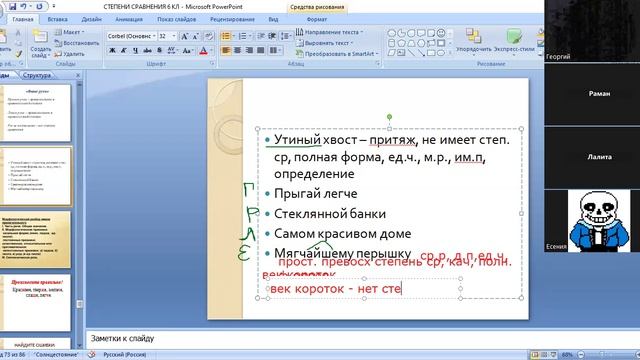Select the smiley face shape
Screen dimensions: 640x360
[441, 33]
